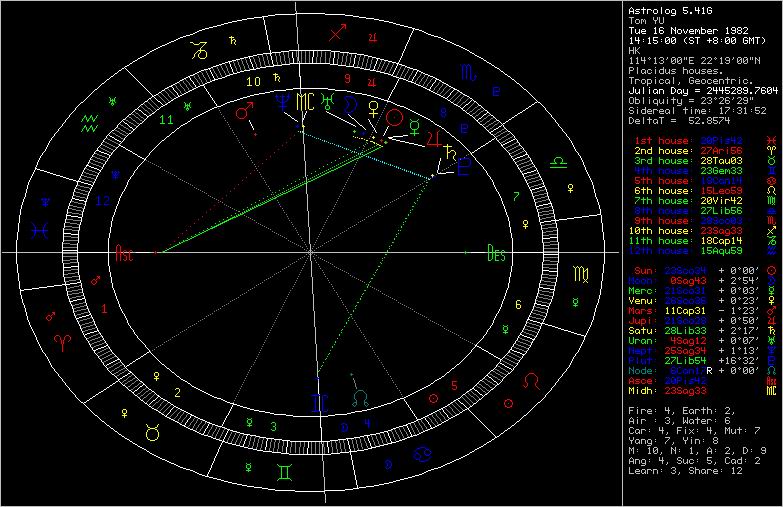Click the '3rd house: 28Tau03' row
This screenshot has height=507, width=783.
click(705, 161)
